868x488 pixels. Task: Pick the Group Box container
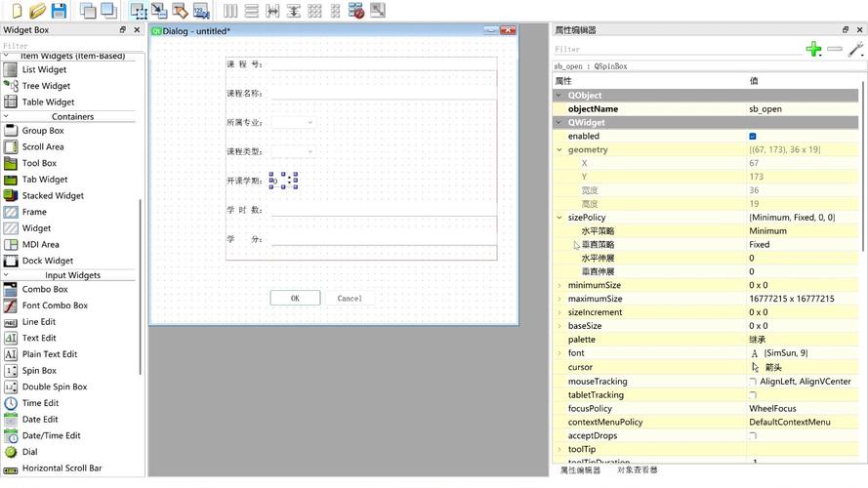tap(43, 131)
